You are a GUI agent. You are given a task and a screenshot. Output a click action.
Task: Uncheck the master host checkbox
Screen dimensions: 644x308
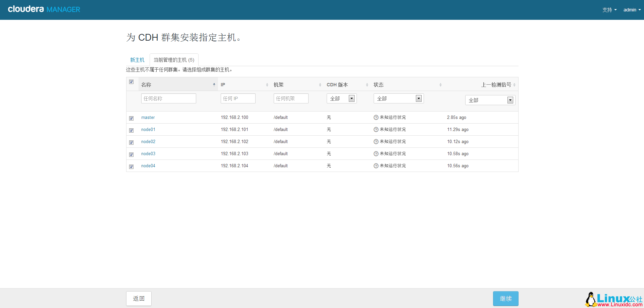click(x=131, y=118)
